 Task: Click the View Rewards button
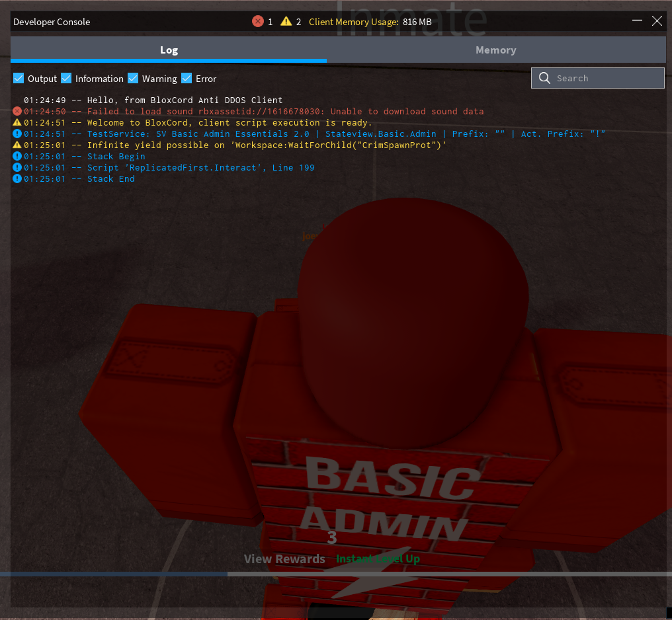click(x=284, y=559)
